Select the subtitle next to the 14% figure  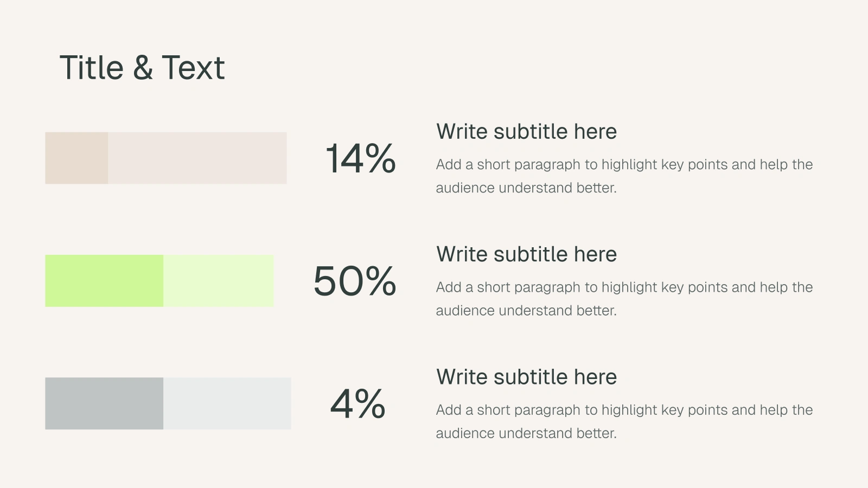coord(526,132)
